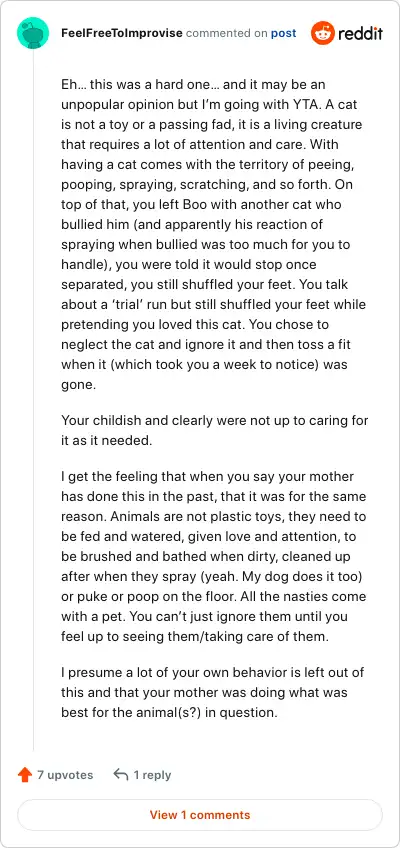Click the FeelFreeToImprovise teal avatar
This screenshot has height=848, width=400.
(33, 33)
